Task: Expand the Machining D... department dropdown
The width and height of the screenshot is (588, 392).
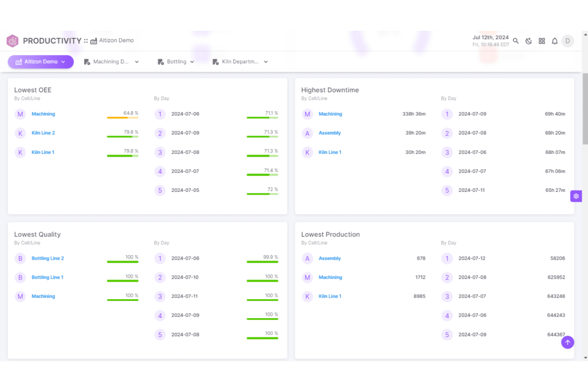Action: point(111,62)
